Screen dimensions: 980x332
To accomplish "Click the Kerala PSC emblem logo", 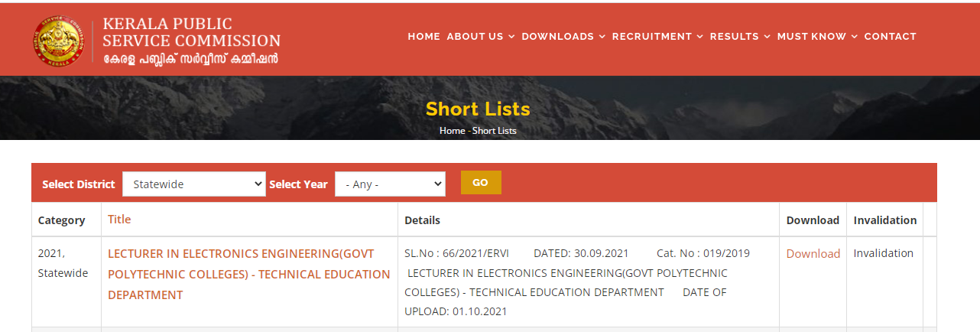I will pyautogui.click(x=59, y=41).
